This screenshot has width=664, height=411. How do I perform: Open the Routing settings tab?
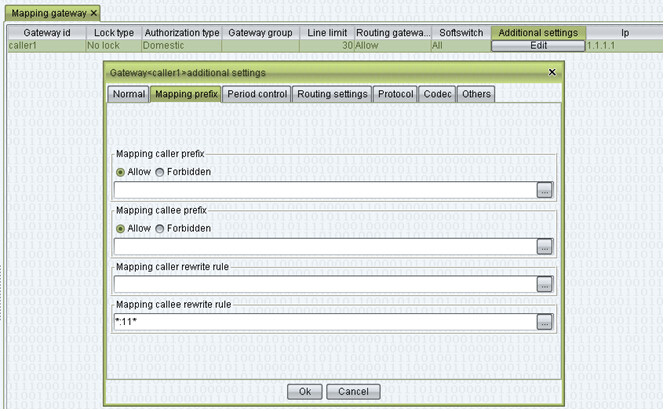332,94
